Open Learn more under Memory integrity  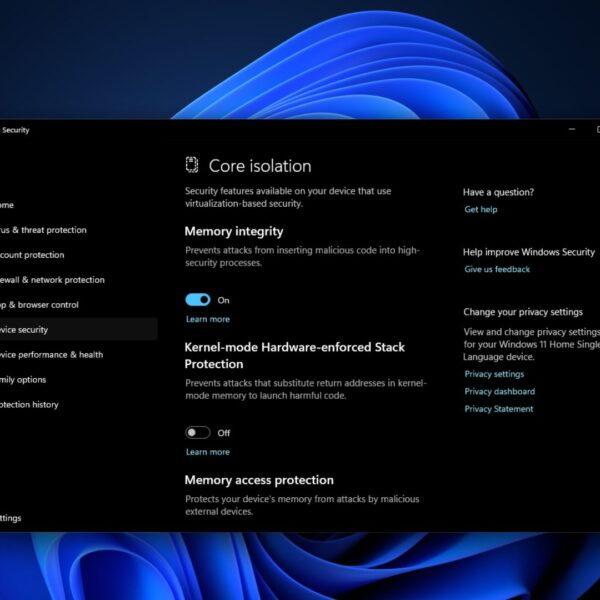tap(208, 319)
